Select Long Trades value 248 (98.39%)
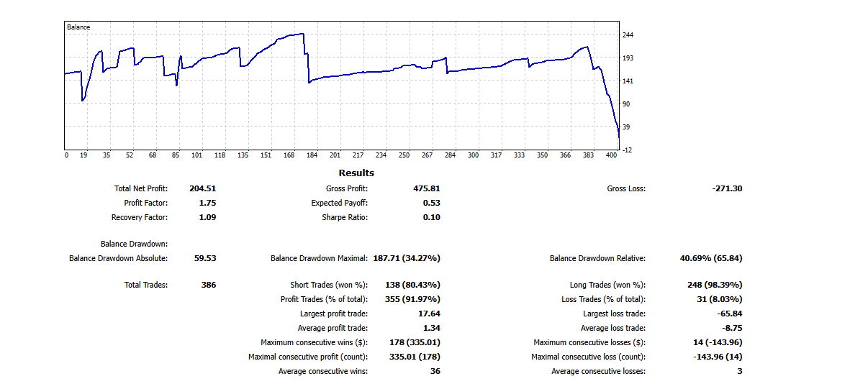 (x=715, y=285)
